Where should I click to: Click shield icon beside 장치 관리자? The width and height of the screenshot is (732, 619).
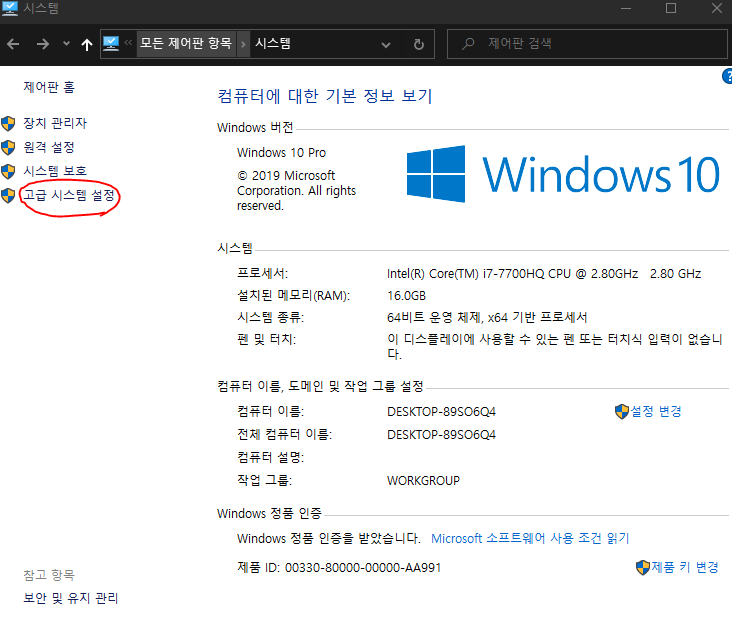point(8,124)
